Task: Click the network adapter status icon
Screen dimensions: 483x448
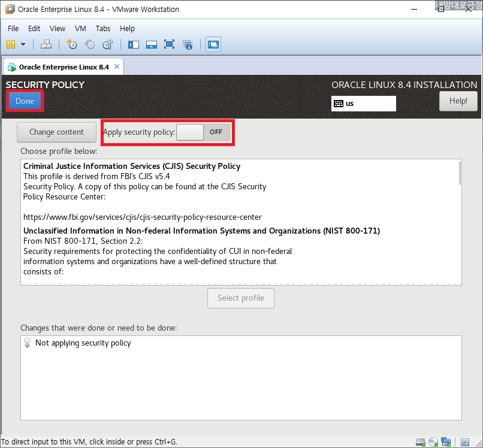Action: pyautogui.click(x=446, y=442)
